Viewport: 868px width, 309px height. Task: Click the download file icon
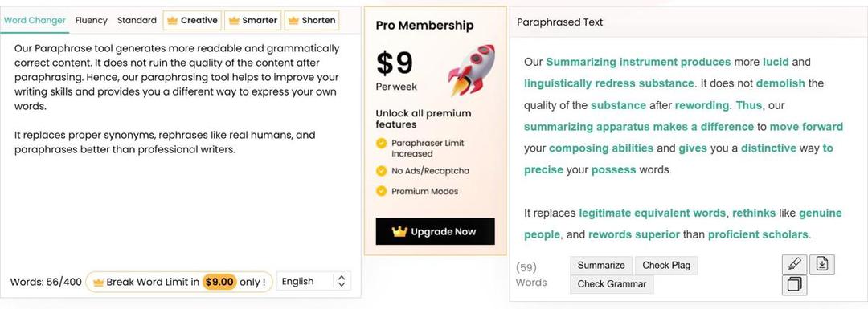click(822, 265)
